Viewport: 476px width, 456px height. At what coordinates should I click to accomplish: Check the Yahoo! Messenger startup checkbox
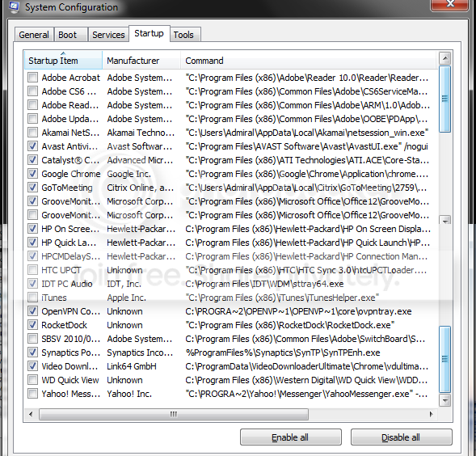(x=32, y=394)
